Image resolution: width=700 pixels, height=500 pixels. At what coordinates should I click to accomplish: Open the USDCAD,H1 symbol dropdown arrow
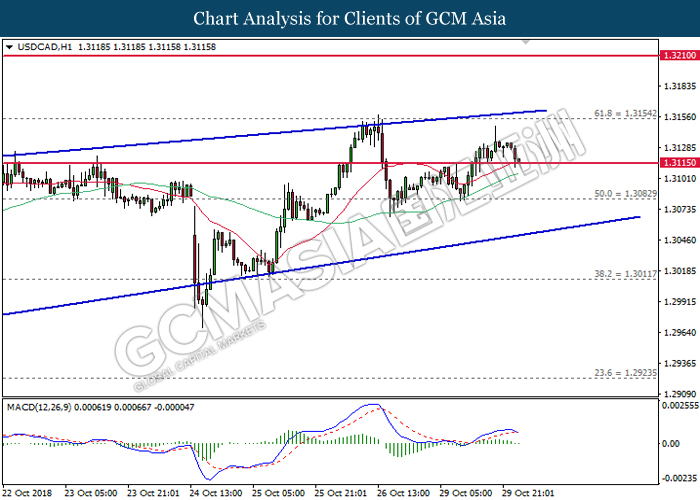click(x=9, y=47)
